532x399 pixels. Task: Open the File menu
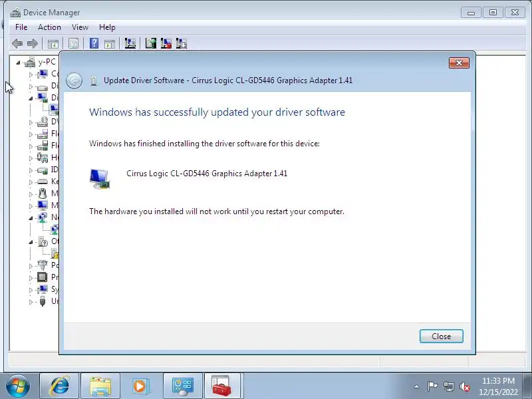tap(21, 27)
